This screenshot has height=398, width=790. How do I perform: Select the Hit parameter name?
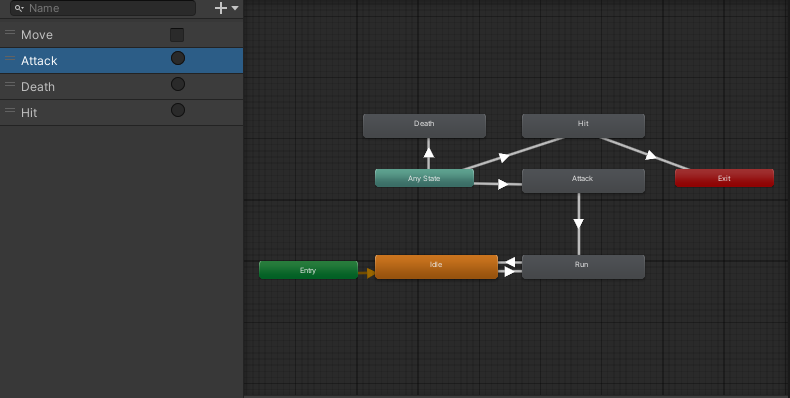pos(29,113)
